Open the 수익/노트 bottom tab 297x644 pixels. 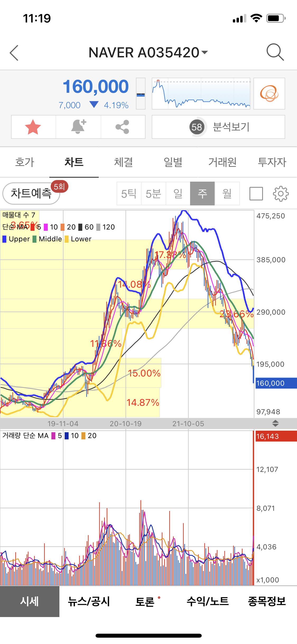click(208, 601)
